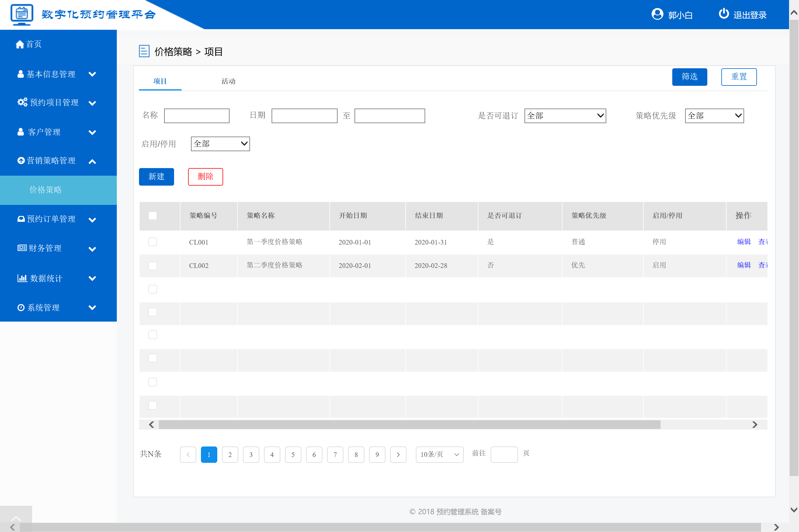Toggle the select-all checkbox in table header
The image size is (799, 532).
(x=153, y=216)
